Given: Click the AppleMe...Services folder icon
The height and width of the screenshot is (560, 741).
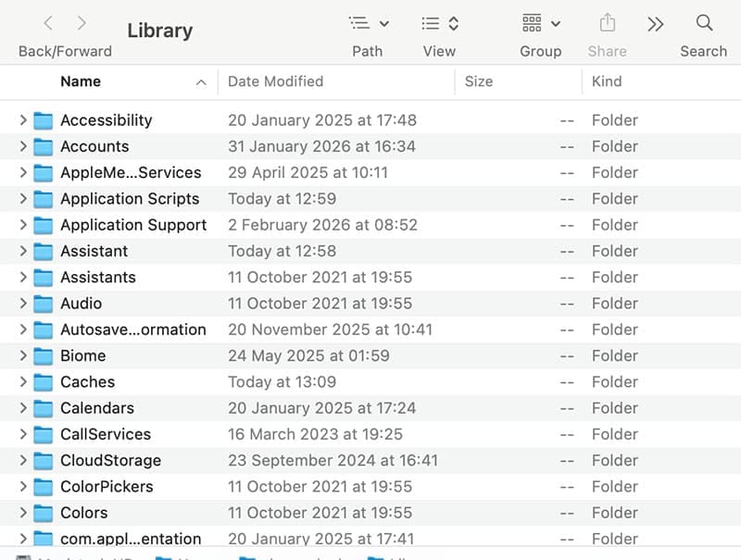Looking at the screenshot, I should click(43, 173).
